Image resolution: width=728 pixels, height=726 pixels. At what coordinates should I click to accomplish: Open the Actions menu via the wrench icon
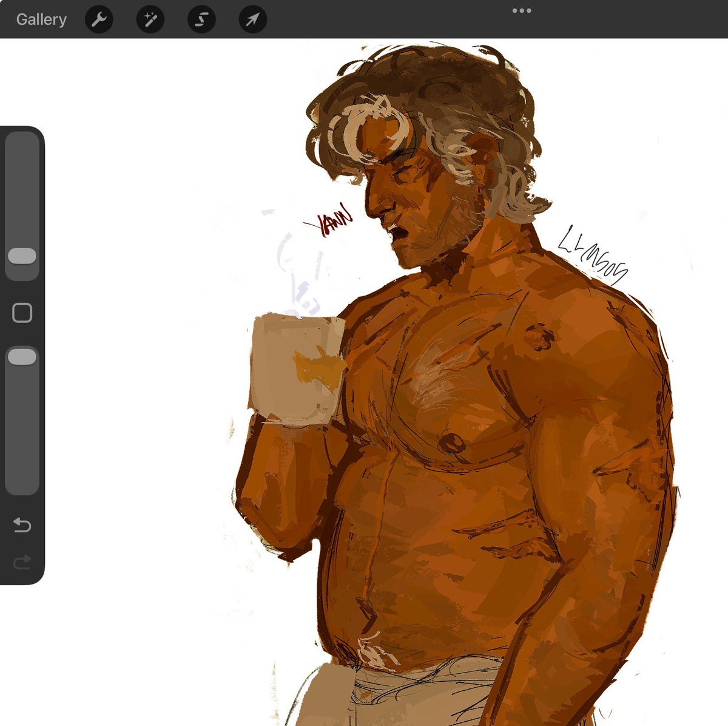pyautogui.click(x=99, y=19)
